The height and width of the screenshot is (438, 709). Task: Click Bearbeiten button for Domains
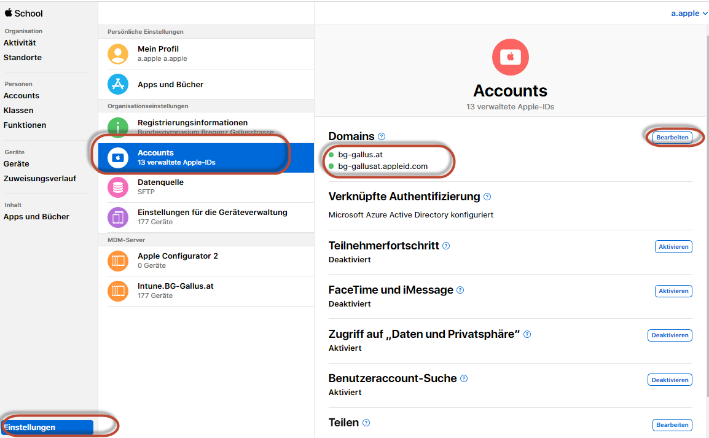coord(672,137)
